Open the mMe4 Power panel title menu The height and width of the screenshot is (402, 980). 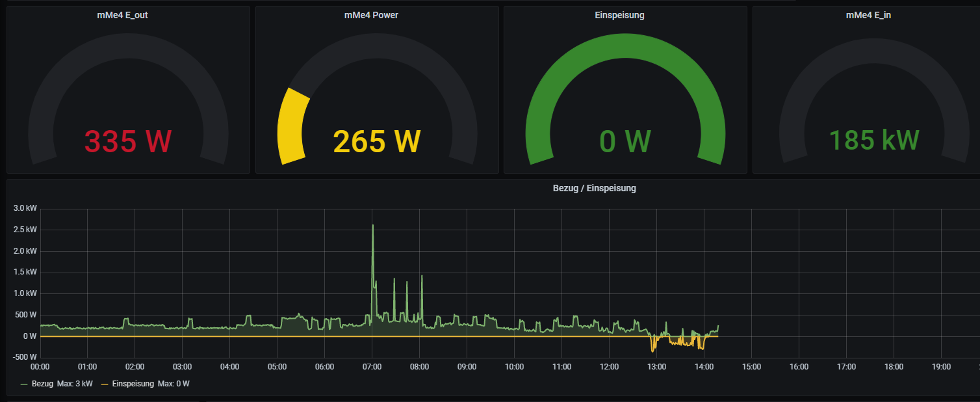click(371, 15)
